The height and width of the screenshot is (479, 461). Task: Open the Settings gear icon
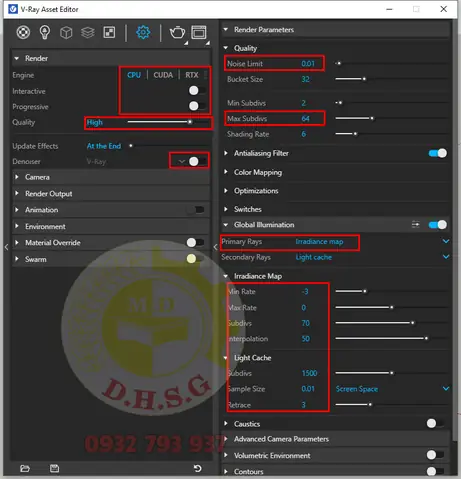point(143,33)
